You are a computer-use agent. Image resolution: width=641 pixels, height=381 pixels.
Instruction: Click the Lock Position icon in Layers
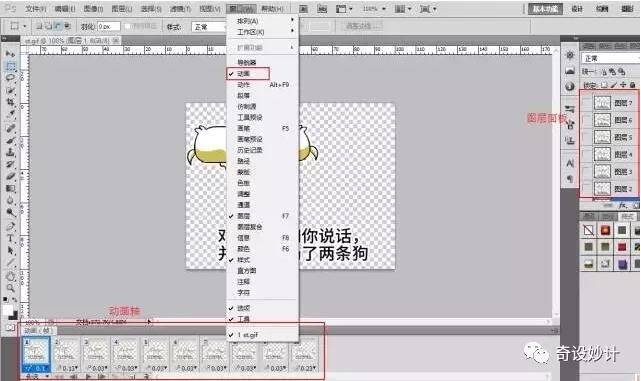coord(623,85)
